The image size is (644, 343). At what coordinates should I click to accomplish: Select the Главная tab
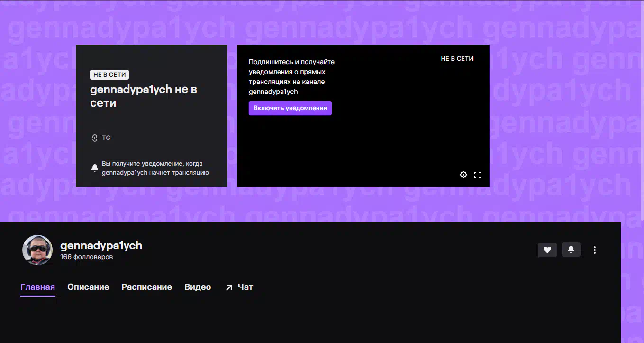pos(38,287)
